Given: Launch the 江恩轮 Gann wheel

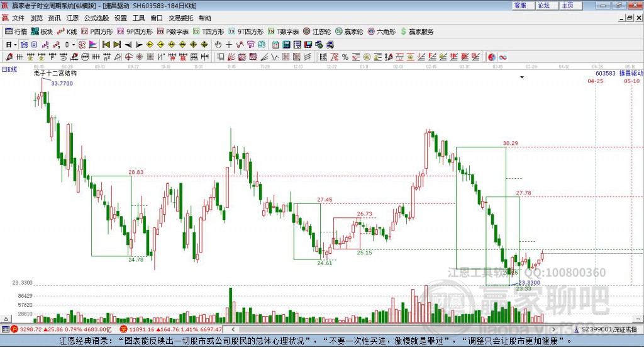Looking at the screenshot, I should [317, 31].
